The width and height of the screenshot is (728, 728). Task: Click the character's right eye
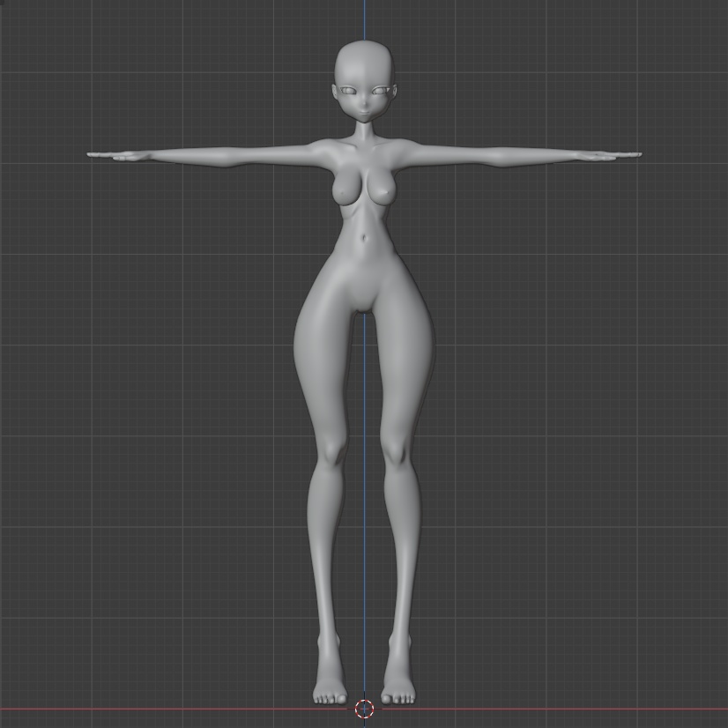347,88
